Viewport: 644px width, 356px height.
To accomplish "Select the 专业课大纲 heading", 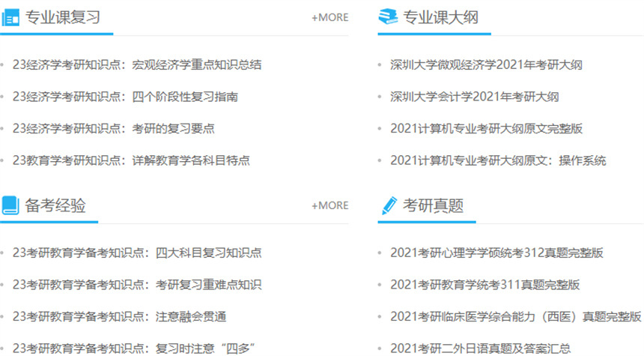I will [x=440, y=18].
